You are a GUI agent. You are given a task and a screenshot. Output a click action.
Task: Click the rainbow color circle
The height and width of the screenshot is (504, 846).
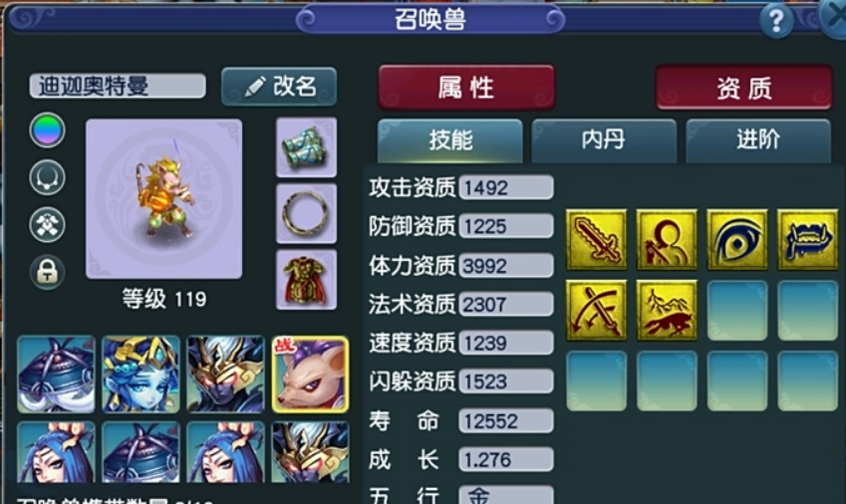click(x=48, y=129)
